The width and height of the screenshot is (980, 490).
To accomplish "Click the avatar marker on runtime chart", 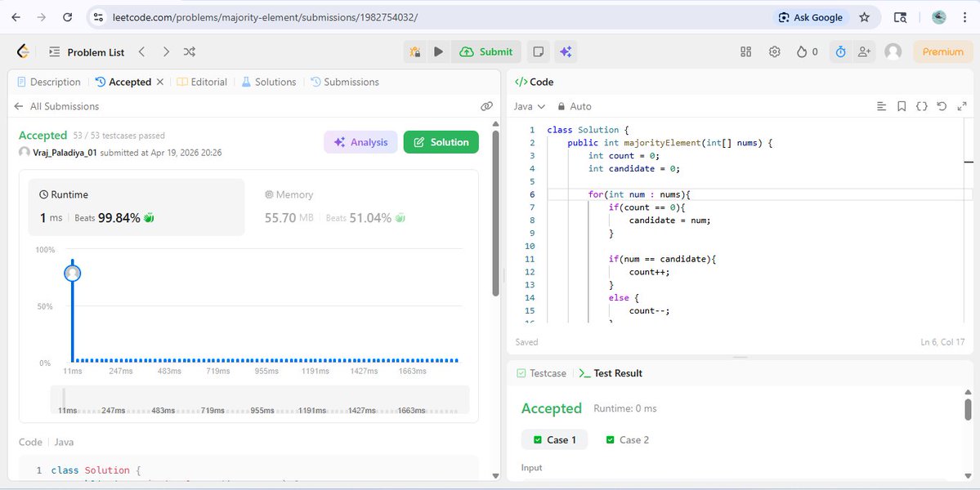I will tap(73, 274).
